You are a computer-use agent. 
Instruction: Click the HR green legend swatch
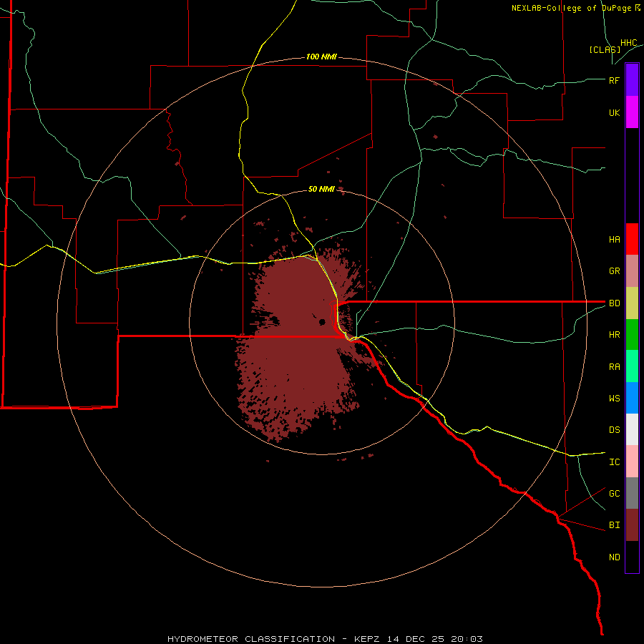pyautogui.click(x=632, y=334)
